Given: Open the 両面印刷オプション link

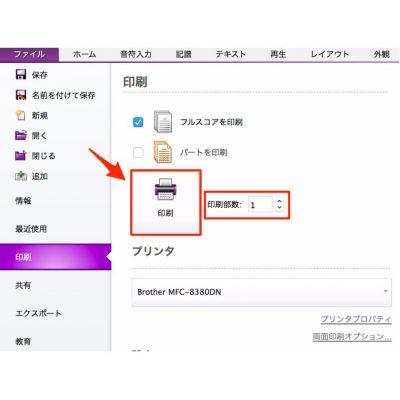Looking at the screenshot, I should pyautogui.click(x=352, y=337).
